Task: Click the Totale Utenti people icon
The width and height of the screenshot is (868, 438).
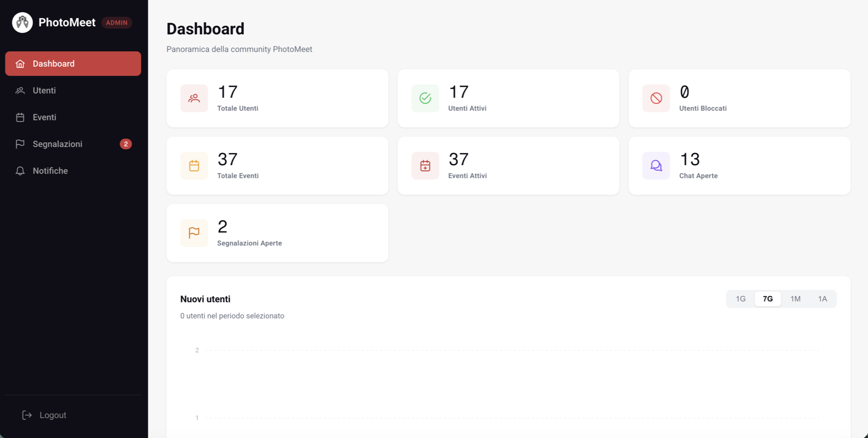Action: click(194, 98)
